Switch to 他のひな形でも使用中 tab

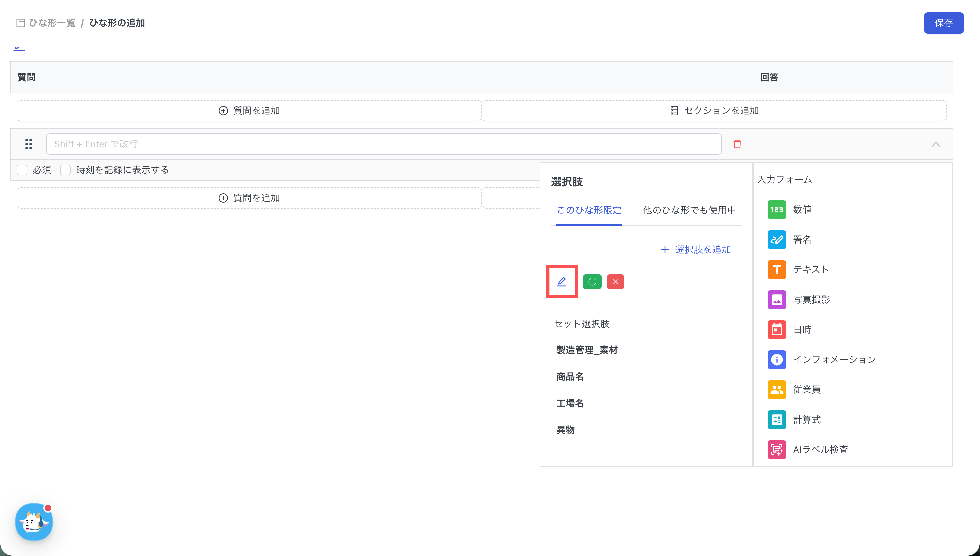689,210
